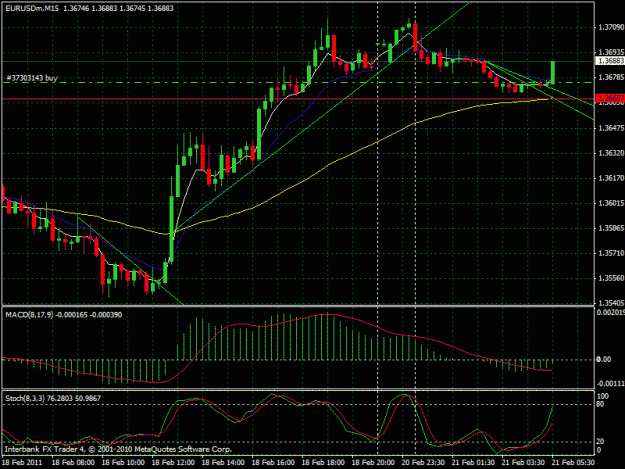The image size is (625, 469).
Task: Click the 18 Feb 12:00 time label
Action: click(173, 462)
